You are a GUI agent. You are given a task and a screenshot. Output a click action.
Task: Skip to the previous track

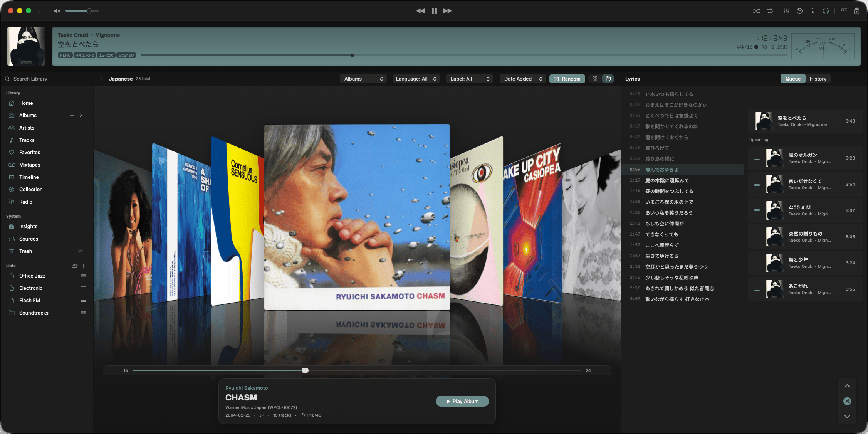pos(420,11)
